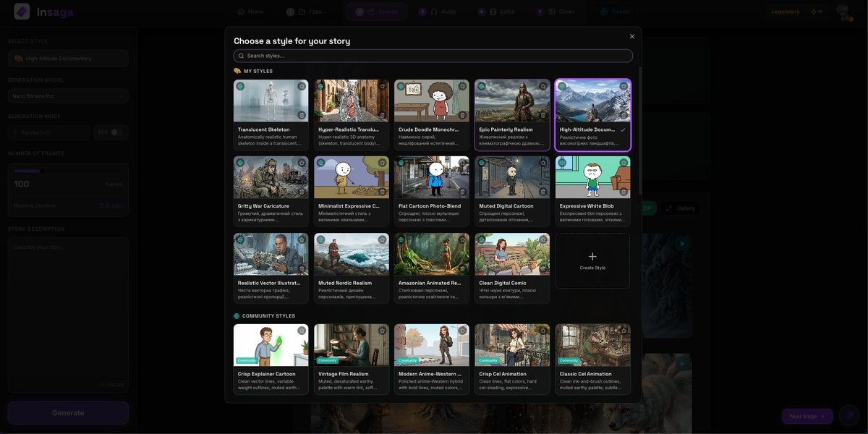Switch to the Scenes tab

coord(376,12)
